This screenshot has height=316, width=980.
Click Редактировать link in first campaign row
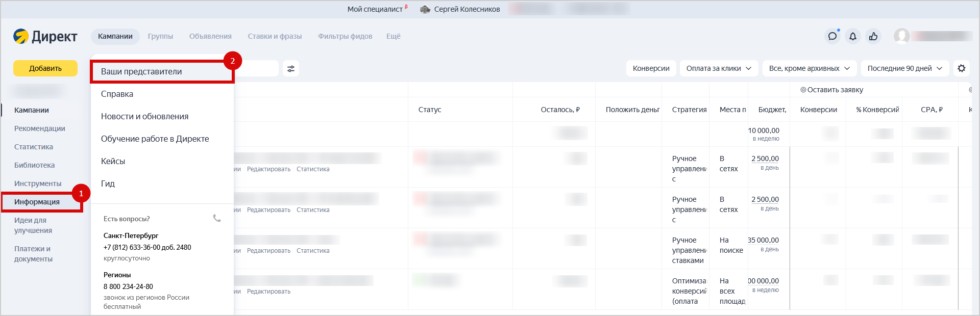(268, 169)
